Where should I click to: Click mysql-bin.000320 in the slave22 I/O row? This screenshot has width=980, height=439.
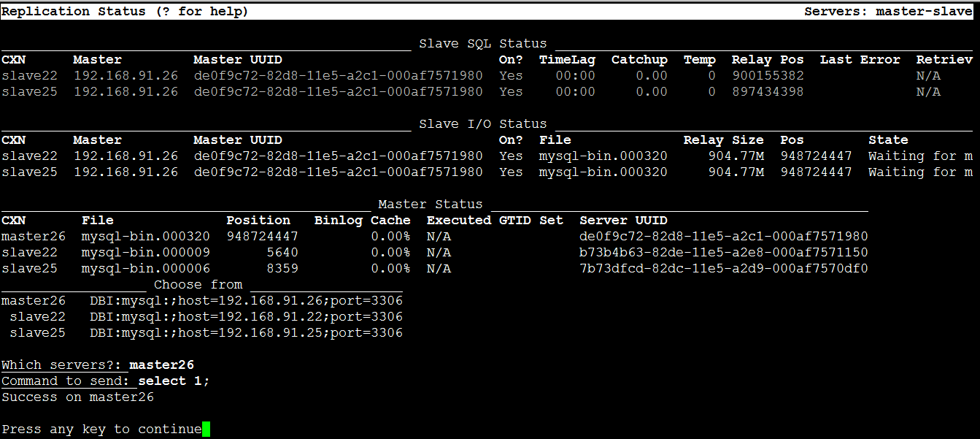[x=603, y=156]
